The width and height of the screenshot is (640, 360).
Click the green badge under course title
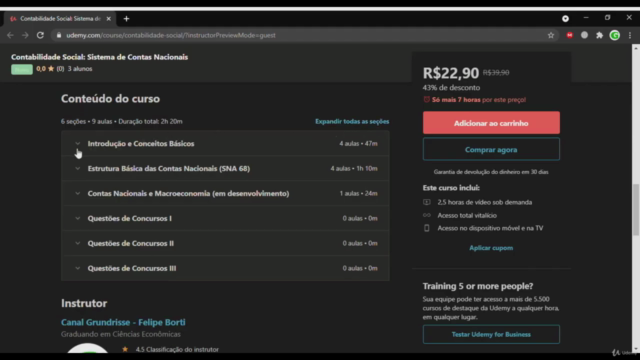click(x=22, y=69)
